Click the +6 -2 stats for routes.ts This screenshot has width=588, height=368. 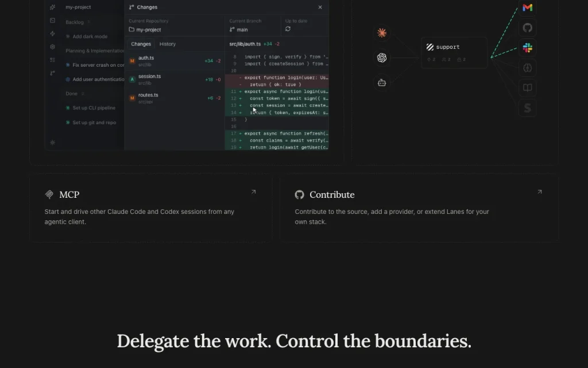214,98
